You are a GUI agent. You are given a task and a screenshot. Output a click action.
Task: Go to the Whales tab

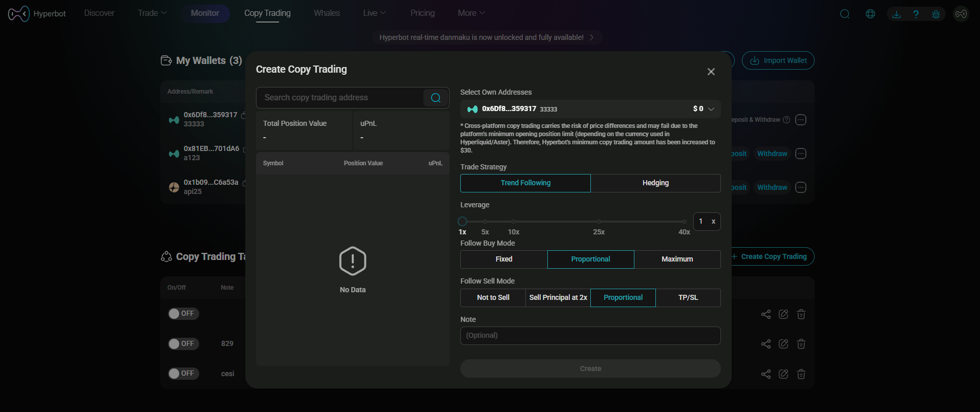click(327, 13)
